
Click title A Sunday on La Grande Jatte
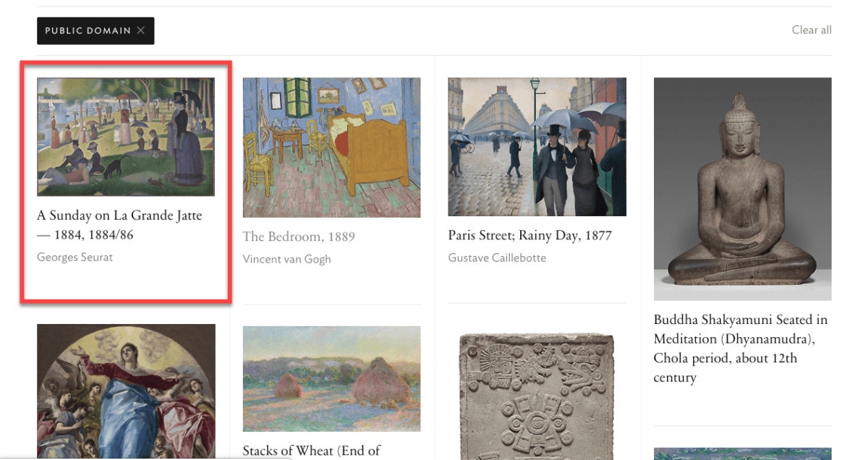(x=119, y=225)
